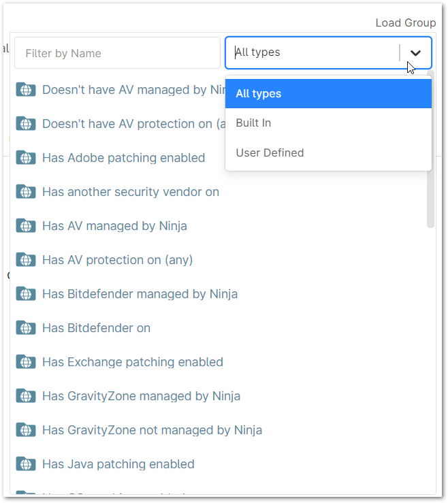Click folder icon for Has Exchange patching enabled
Image resolution: width=448 pixels, height=503 pixels.
pos(26,362)
